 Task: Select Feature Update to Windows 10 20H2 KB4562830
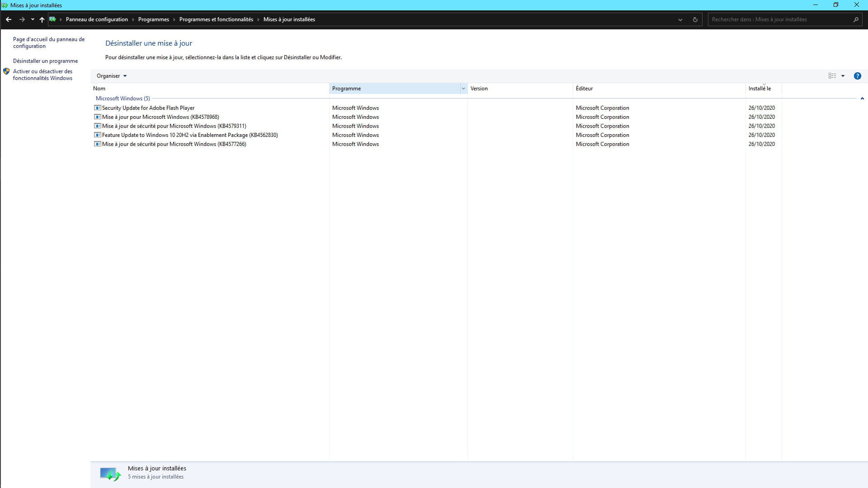coord(190,135)
